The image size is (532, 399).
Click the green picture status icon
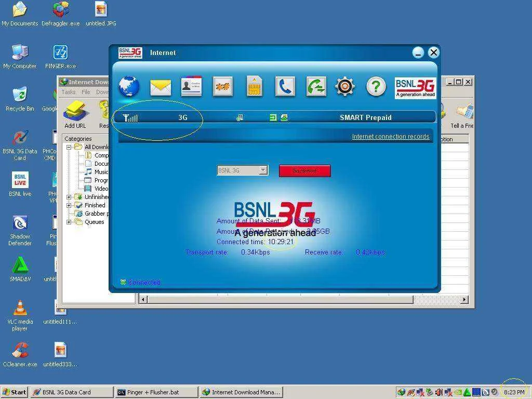point(284,118)
